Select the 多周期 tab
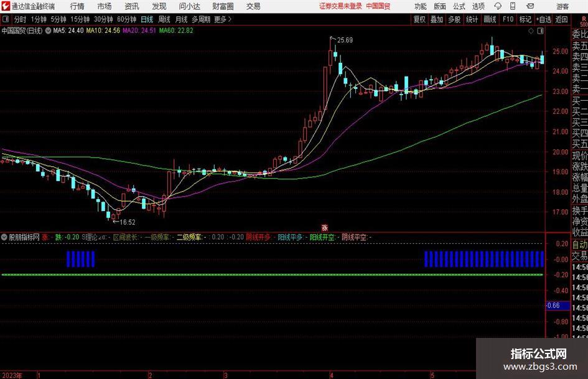This screenshot has height=379, width=588. click(201, 19)
